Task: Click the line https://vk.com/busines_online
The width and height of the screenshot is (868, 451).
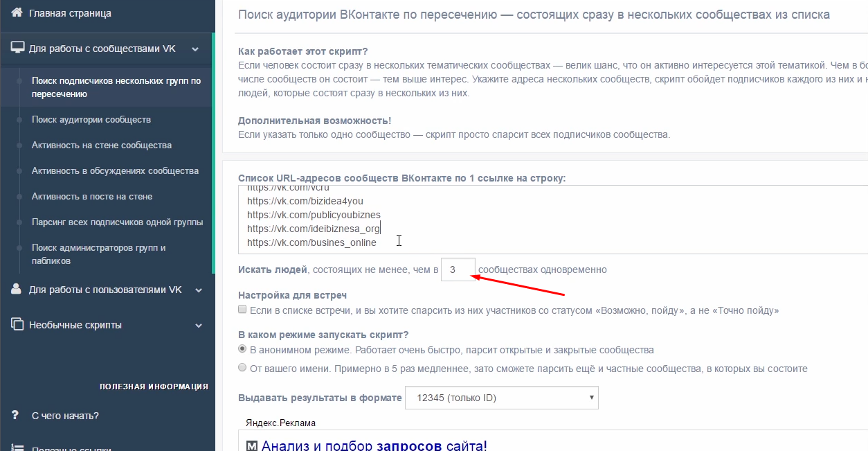Action: 311,242
